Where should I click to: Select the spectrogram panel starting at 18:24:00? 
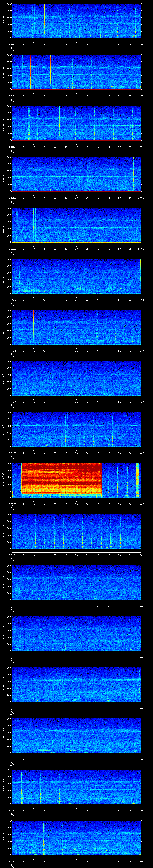pos(76,429)
